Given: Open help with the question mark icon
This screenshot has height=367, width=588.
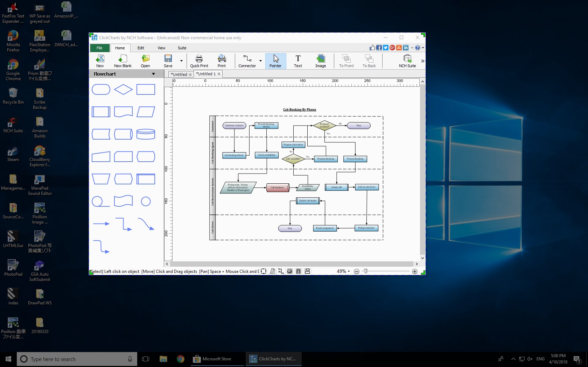Looking at the screenshot, I should click(x=418, y=48).
